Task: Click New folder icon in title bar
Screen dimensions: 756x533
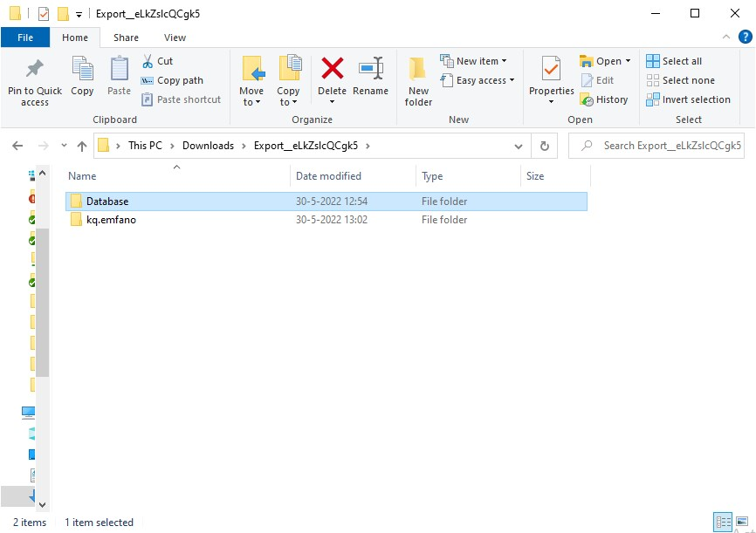Action: pyautogui.click(x=63, y=14)
